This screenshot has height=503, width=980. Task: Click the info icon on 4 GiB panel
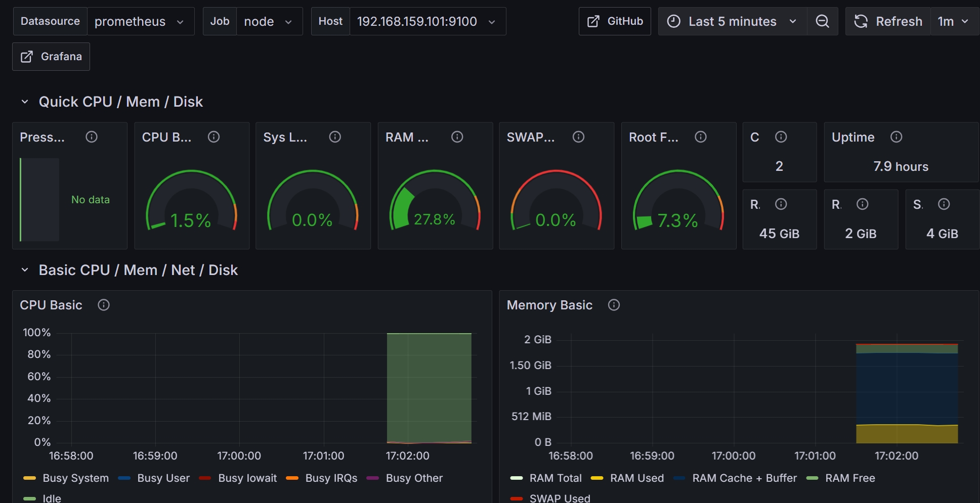point(944,204)
